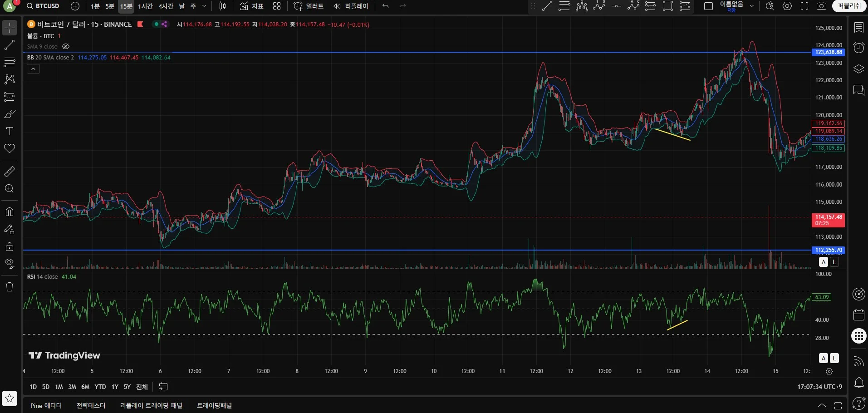Toggle auto scale A button on price chart

tap(824, 262)
